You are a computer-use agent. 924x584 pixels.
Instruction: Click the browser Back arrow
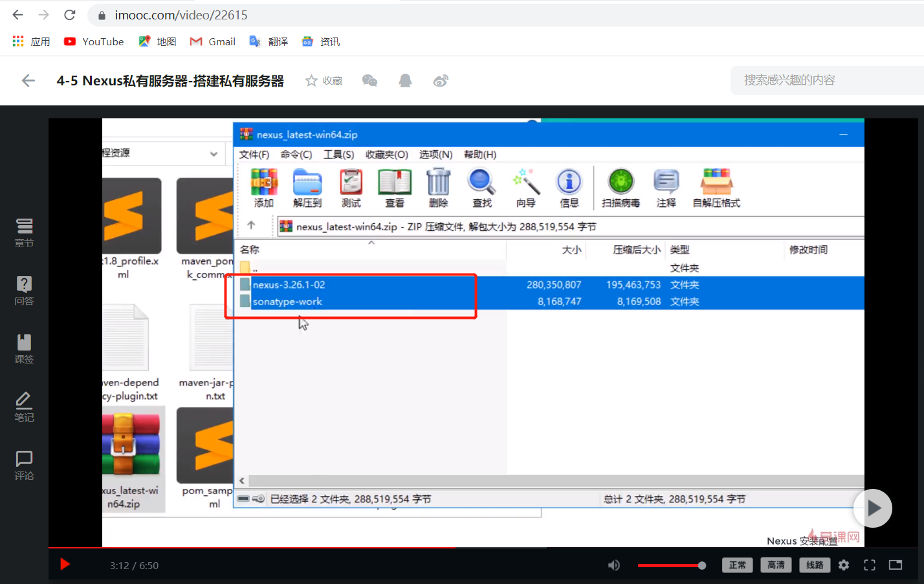[x=17, y=15]
